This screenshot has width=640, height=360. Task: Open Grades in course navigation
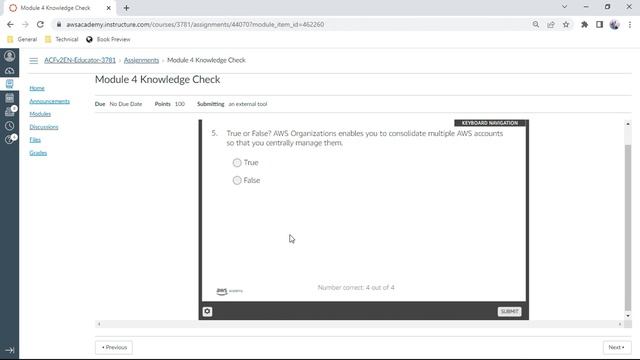tap(38, 153)
